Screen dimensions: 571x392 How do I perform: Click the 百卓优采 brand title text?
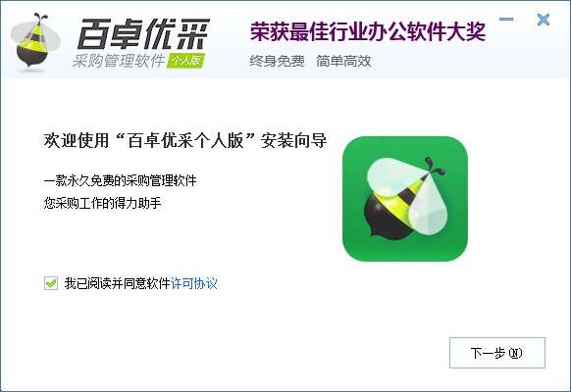pos(143,34)
